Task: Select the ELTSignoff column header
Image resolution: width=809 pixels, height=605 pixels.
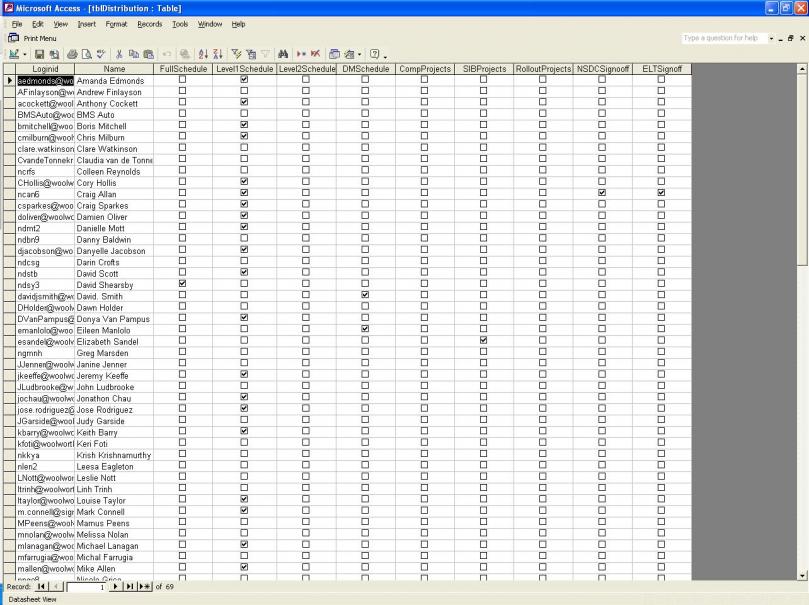Action: coord(662,69)
